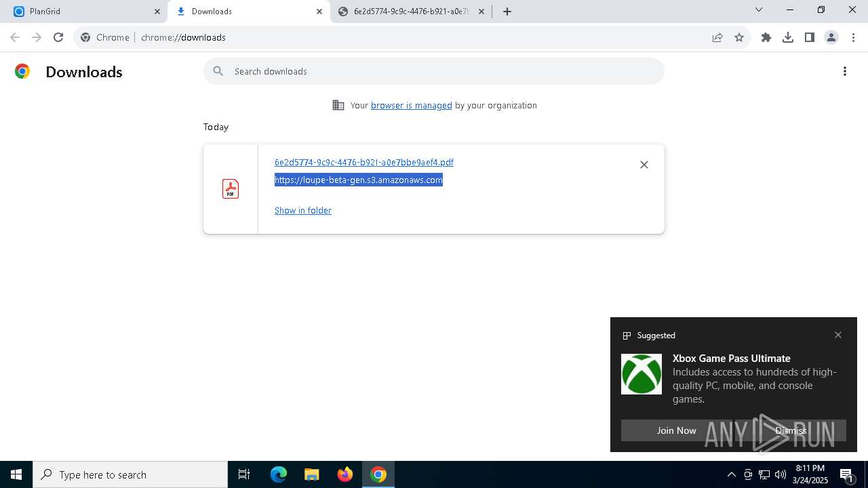This screenshot has height=488, width=868.
Task: Open Task View on taskbar
Action: tap(244, 474)
